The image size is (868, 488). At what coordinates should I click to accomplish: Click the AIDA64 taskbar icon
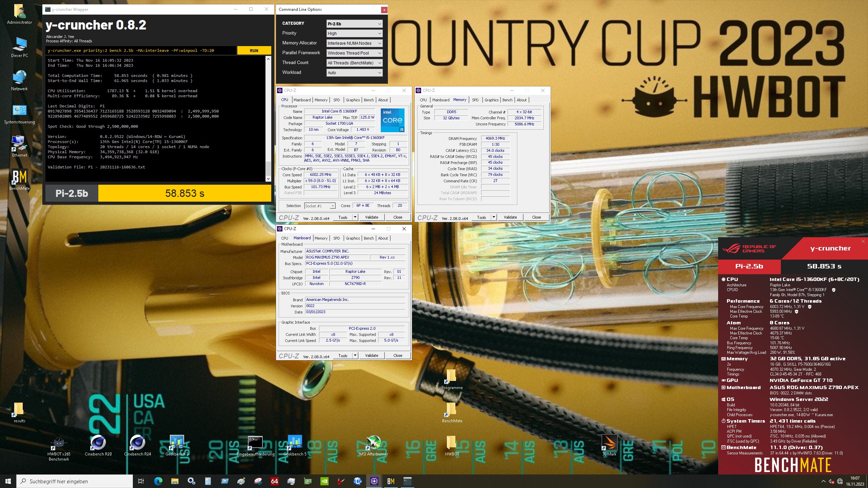pyautogui.click(x=274, y=481)
